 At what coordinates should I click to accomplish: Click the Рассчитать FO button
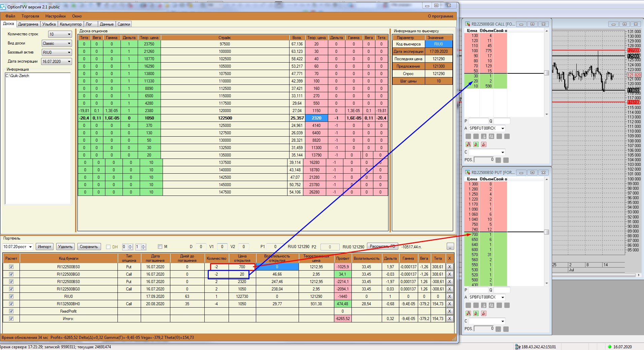point(382,246)
